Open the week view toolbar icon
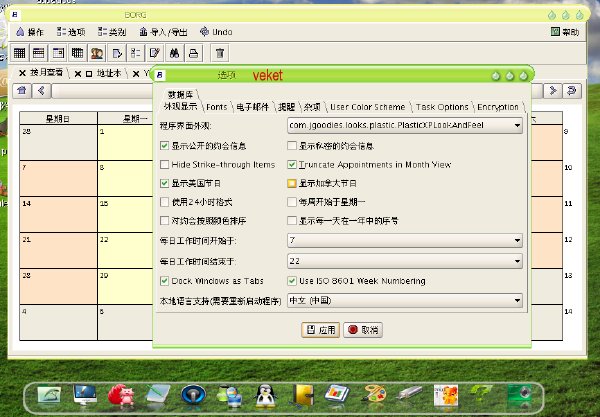 [39, 53]
